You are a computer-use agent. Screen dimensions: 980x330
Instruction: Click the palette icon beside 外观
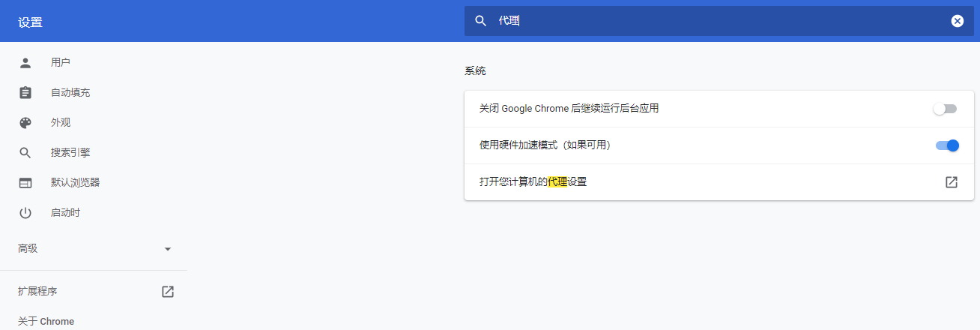25,122
